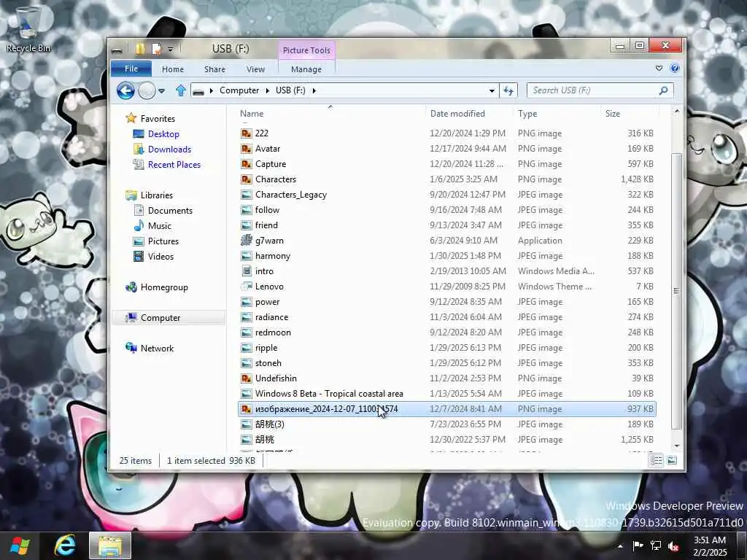
Task: Click the File Explorer taskbar button
Action: point(110,545)
